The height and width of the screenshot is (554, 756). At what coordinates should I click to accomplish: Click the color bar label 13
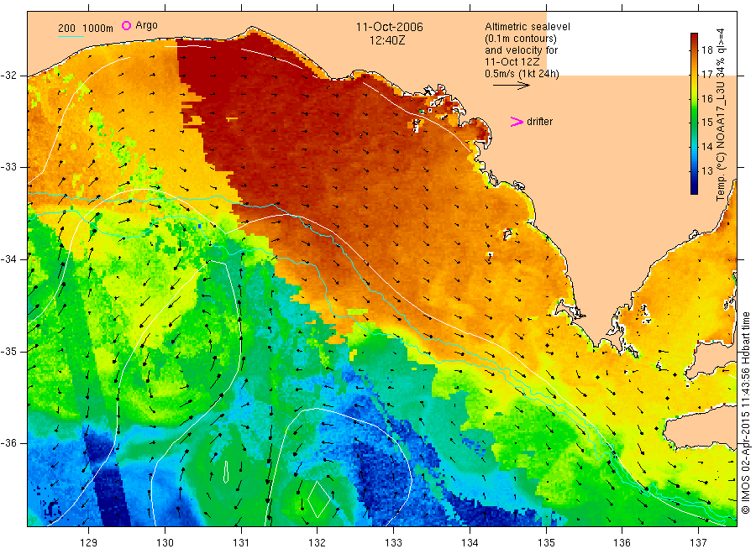pyautogui.click(x=706, y=170)
